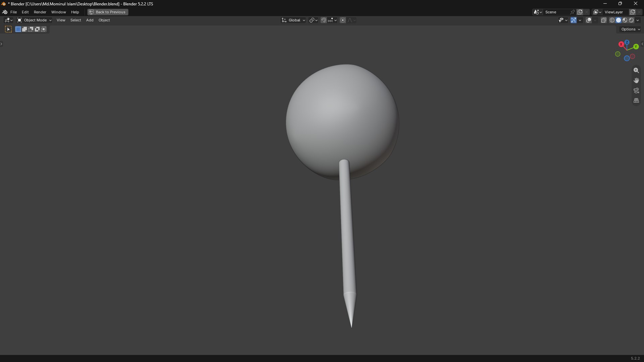Toggle the camera view icon
The image size is (644, 362).
coord(636,90)
